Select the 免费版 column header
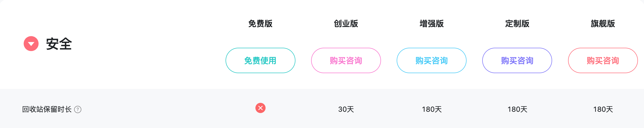Viewport: 644px width, 128px height. (x=260, y=24)
